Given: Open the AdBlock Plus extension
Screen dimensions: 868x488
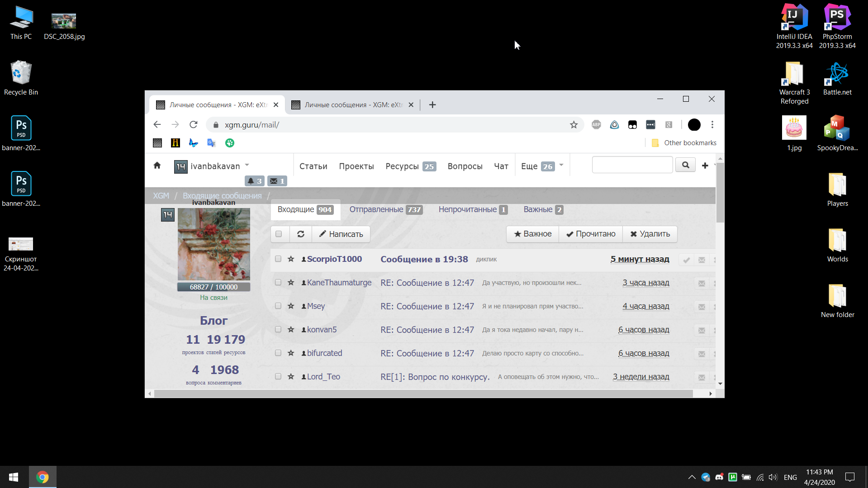Looking at the screenshot, I should (x=596, y=125).
